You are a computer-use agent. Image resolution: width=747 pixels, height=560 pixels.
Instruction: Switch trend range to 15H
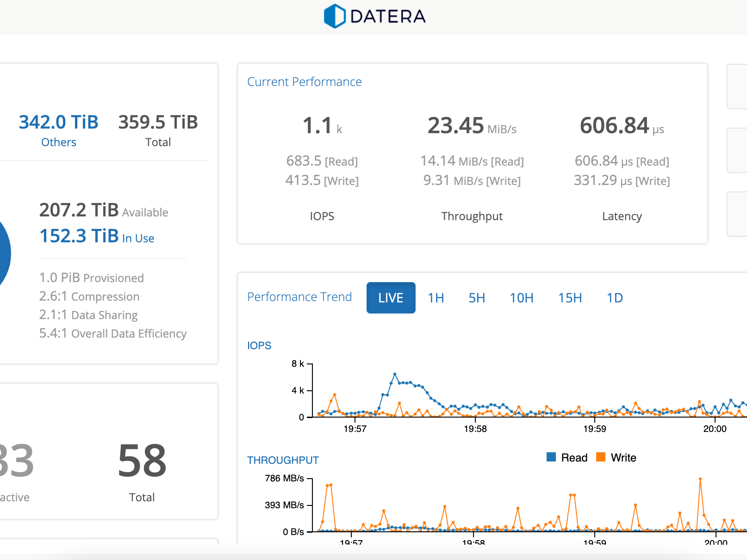pos(570,298)
